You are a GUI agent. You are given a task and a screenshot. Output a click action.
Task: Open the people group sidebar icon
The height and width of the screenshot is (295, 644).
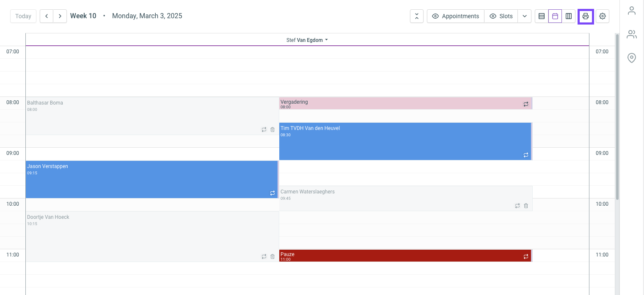point(632,34)
